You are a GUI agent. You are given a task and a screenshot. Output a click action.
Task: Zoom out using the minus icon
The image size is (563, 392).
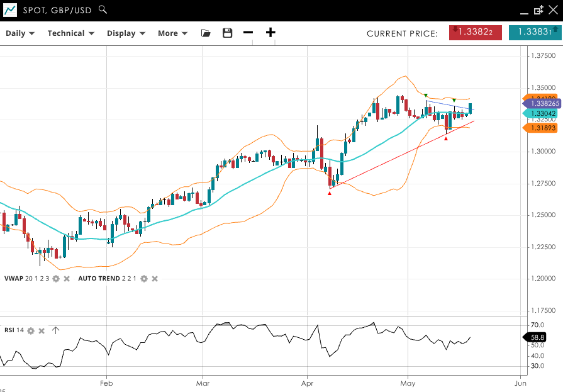point(248,33)
